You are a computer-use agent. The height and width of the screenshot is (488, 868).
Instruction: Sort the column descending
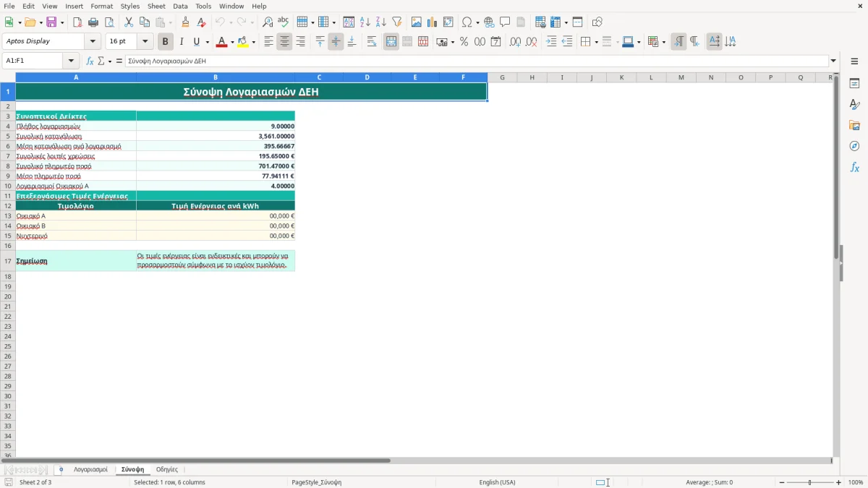(381, 22)
